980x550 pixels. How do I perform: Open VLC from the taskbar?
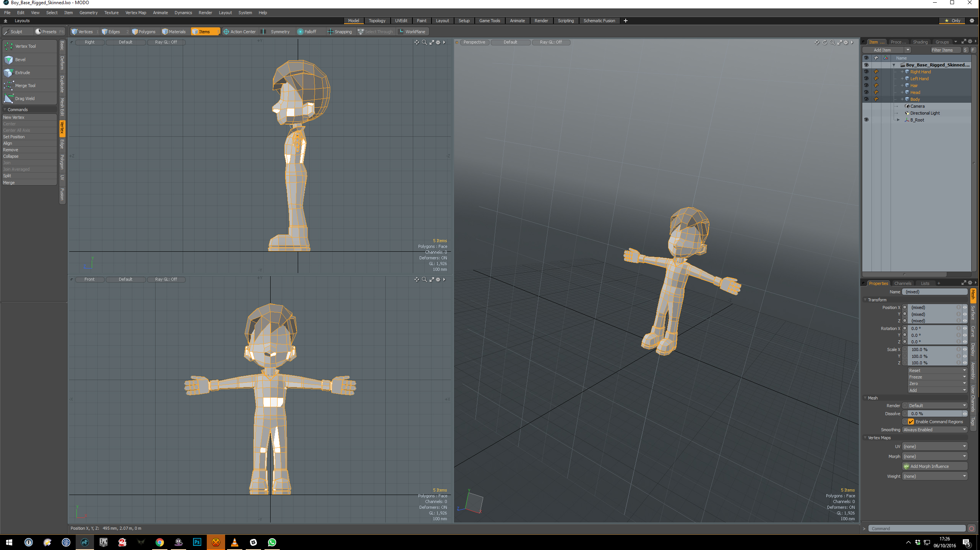[x=234, y=542]
